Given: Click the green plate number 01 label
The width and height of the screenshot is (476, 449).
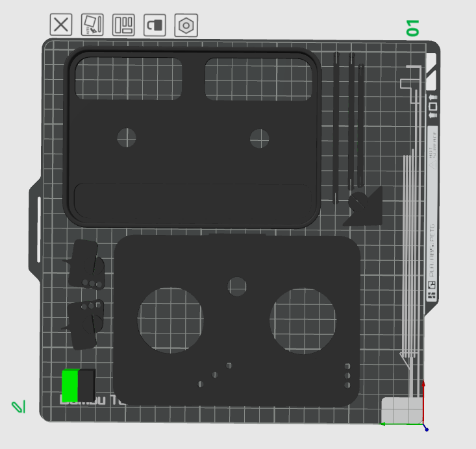Looking at the screenshot, I should tap(412, 27).
